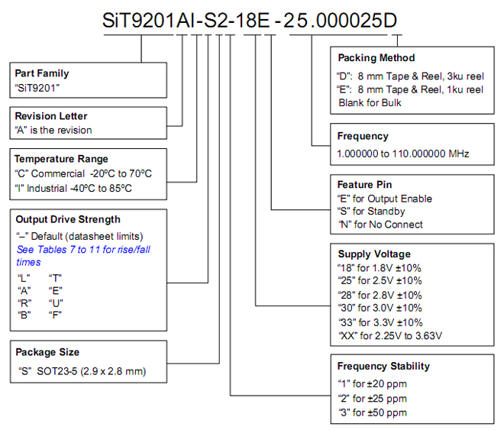The image size is (504, 430).
Task: Click the "3" for ±50 ppm line
Action: pyautogui.click(x=373, y=412)
